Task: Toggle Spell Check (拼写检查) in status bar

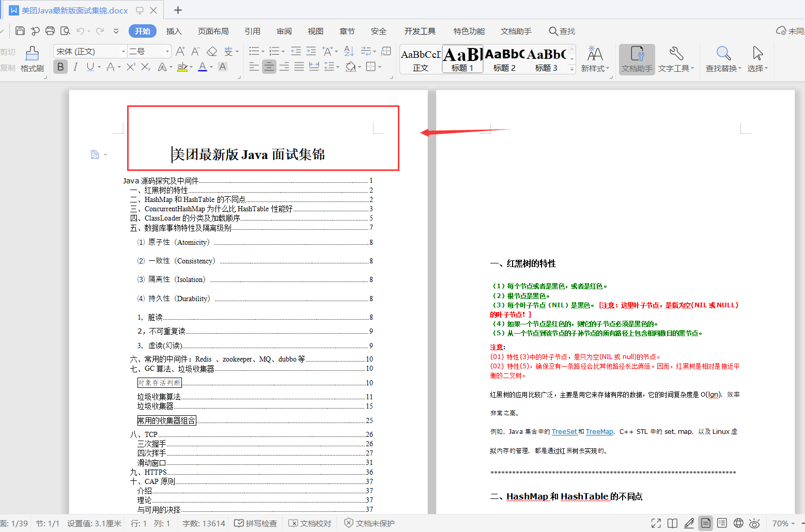Action: [256, 523]
